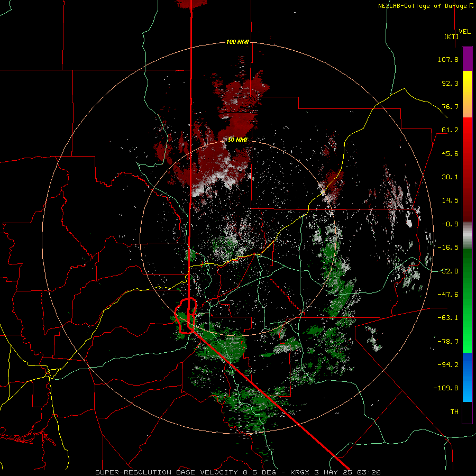Click the thick red warning polygon outline
The image size is (476, 476).
tap(186, 316)
